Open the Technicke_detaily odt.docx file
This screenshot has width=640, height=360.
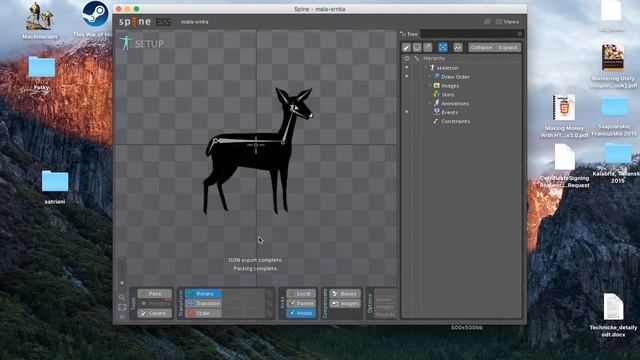613,315
